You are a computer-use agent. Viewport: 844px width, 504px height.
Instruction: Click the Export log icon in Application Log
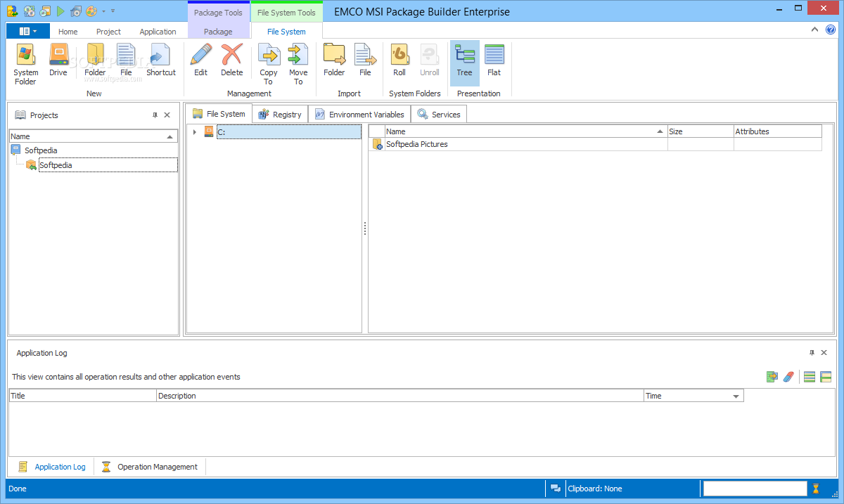tap(772, 377)
